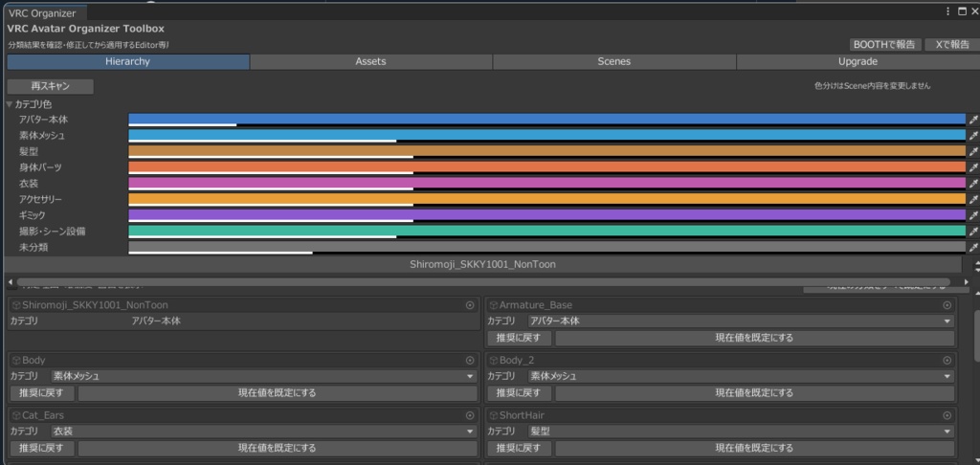Click the 衣装 row eyedropper icon
The width and height of the screenshot is (980, 465).
click(973, 183)
